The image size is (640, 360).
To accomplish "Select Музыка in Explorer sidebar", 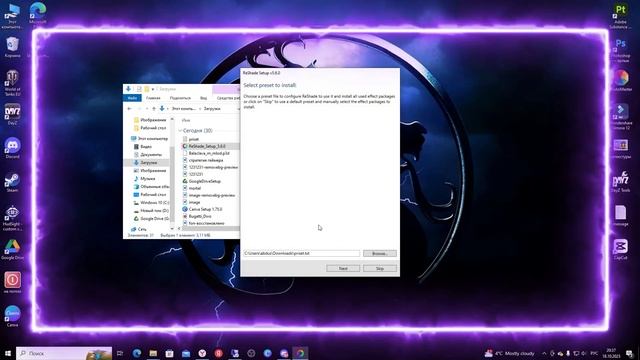I will tap(147, 179).
